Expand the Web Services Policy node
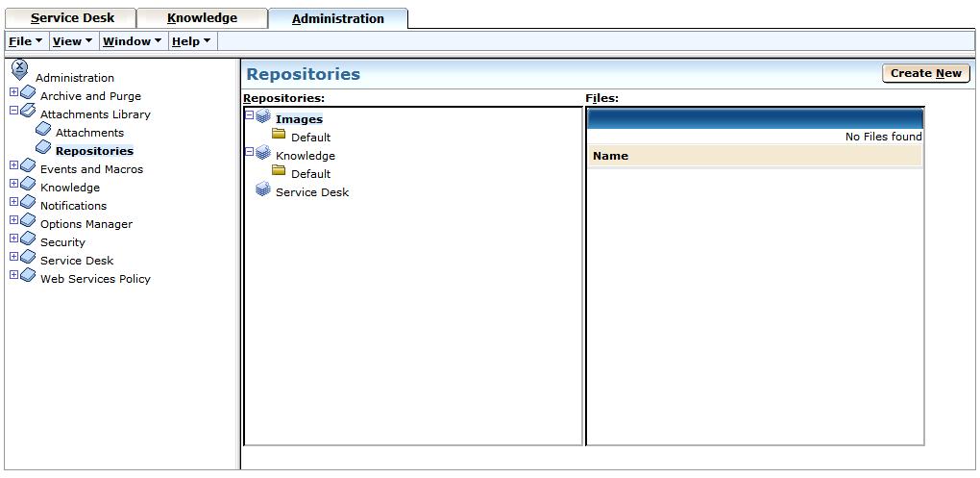Image resolution: width=980 pixels, height=478 pixels. (x=13, y=276)
